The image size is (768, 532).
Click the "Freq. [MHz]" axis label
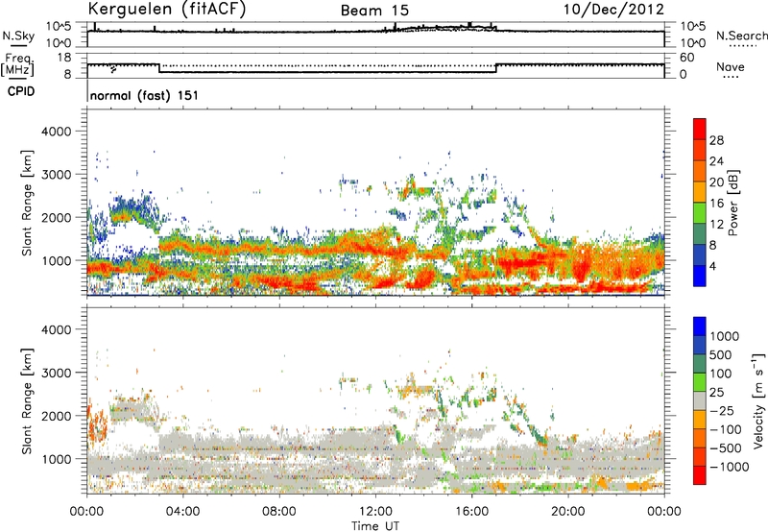[x=18, y=65]
